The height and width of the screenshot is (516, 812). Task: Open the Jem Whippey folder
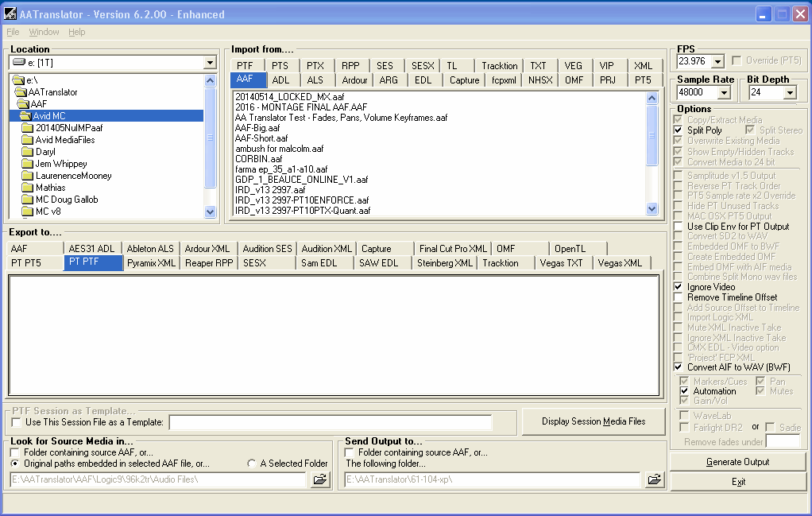[60, 164]
